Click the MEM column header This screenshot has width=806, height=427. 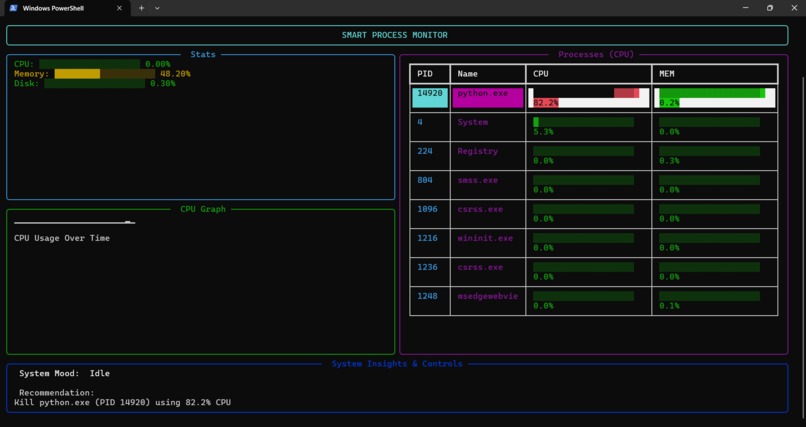point(667,74)
